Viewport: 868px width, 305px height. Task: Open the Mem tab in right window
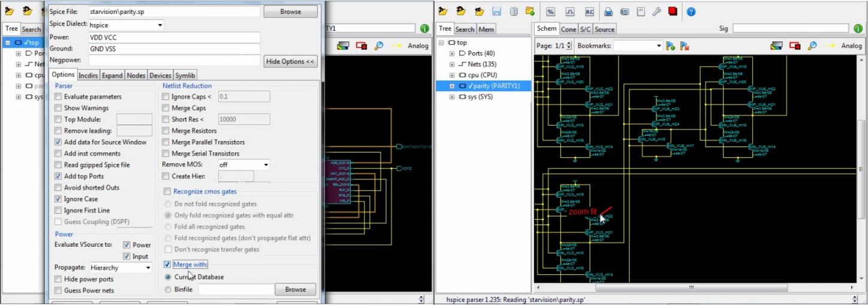486,29
